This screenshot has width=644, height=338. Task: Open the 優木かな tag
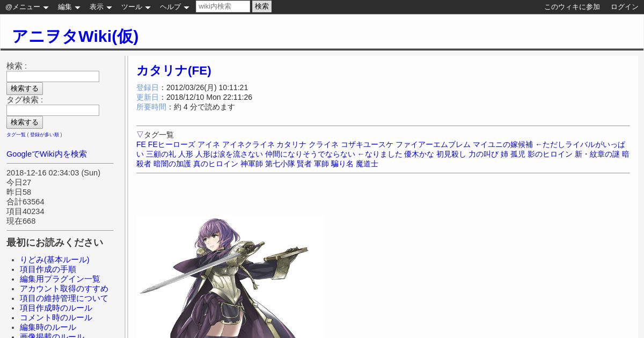tap(419, 154)
